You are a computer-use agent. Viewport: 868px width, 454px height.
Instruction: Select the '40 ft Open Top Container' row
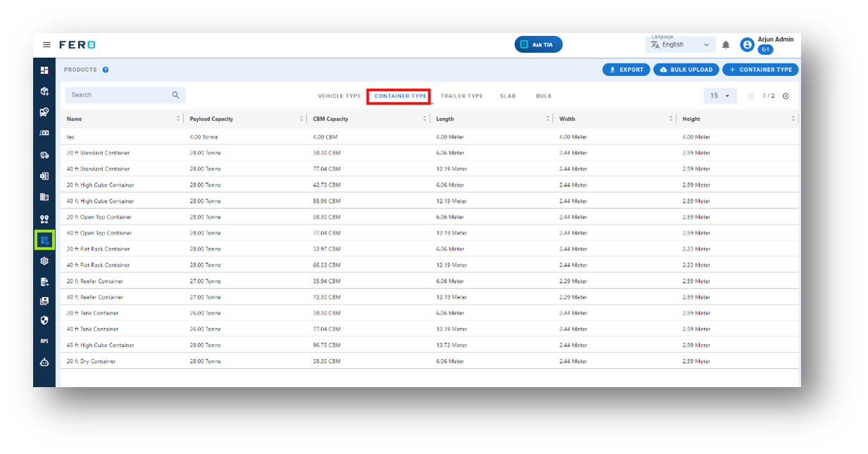coord(430,233)
